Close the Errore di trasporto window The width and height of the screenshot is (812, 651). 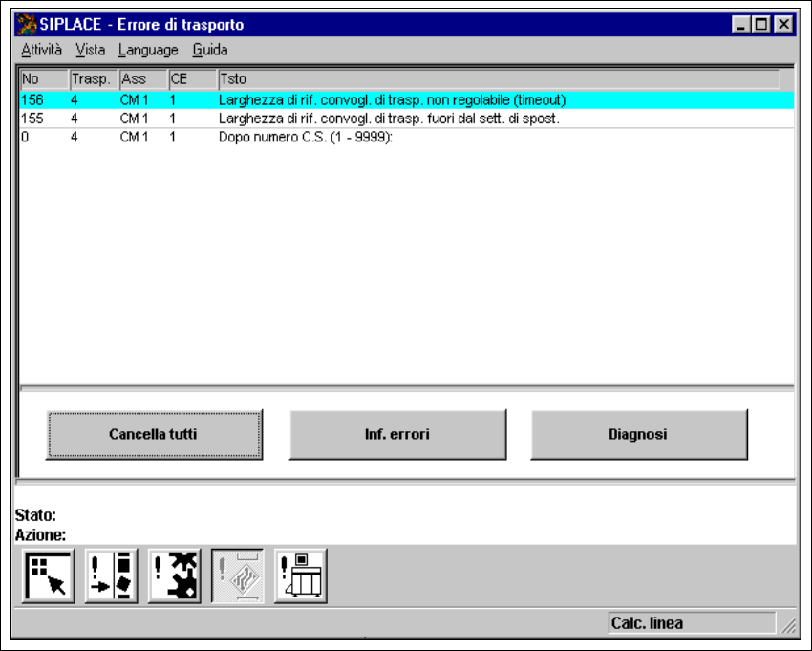tap(784, 24)
